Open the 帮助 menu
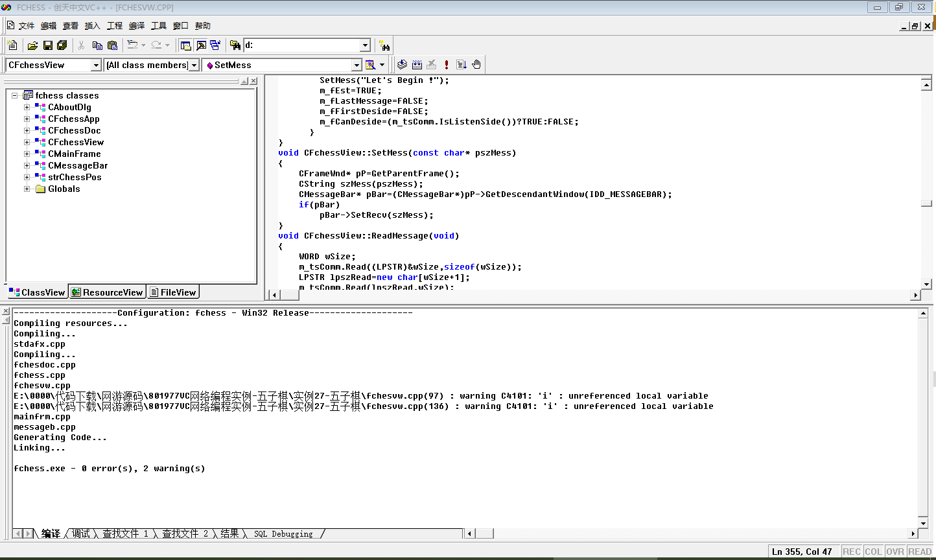 coord(203,26)
